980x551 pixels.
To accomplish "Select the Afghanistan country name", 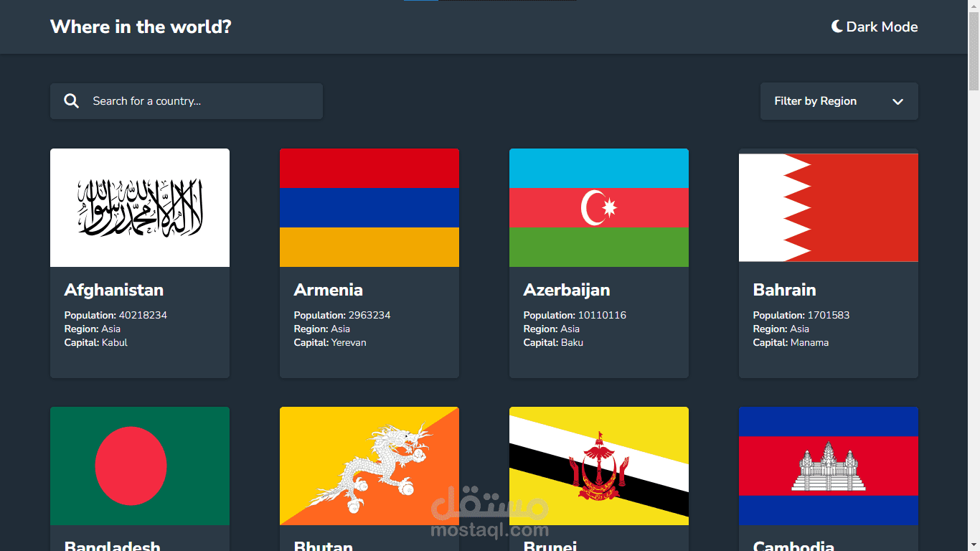I will coord(114,290).
